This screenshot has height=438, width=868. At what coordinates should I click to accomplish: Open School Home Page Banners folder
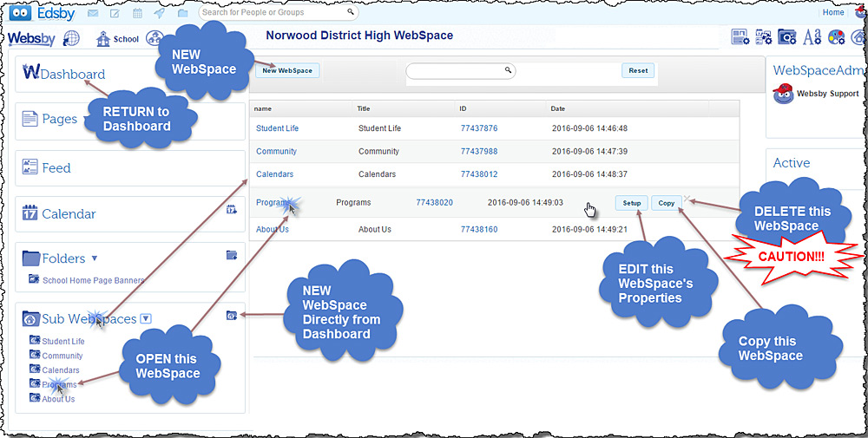coord(93,280)
